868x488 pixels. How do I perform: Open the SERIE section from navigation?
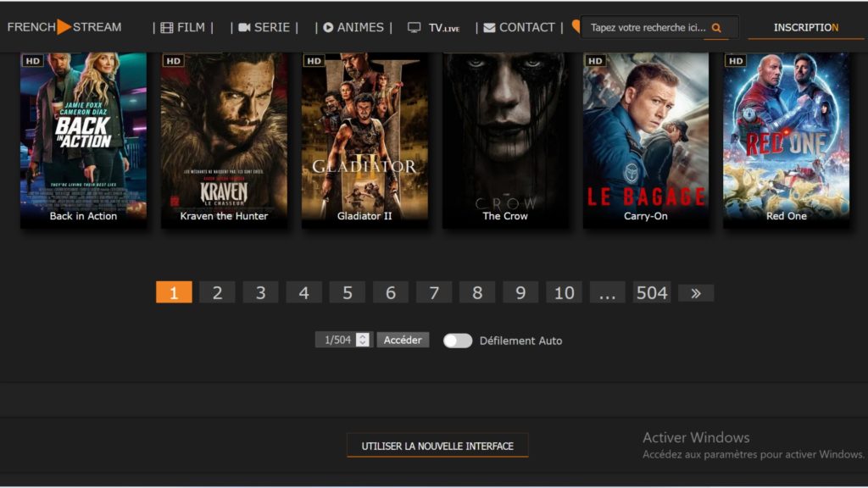pos(264,27)
